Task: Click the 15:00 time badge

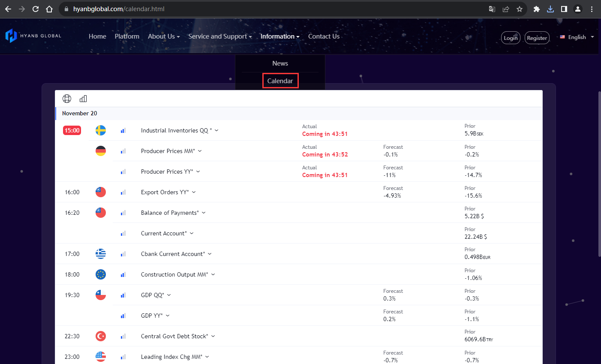Action: (72, 130)
